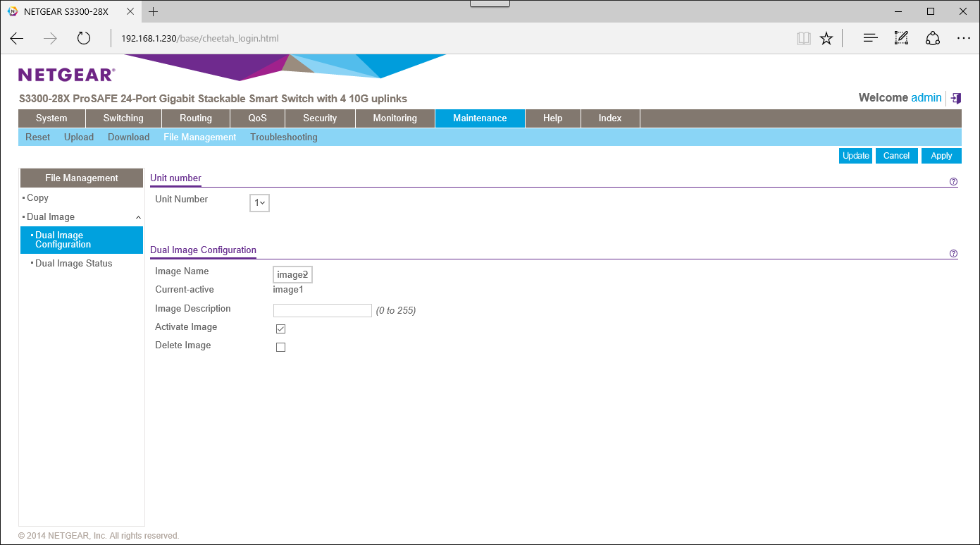Add page to favorites with star icon

pos(826,38)
